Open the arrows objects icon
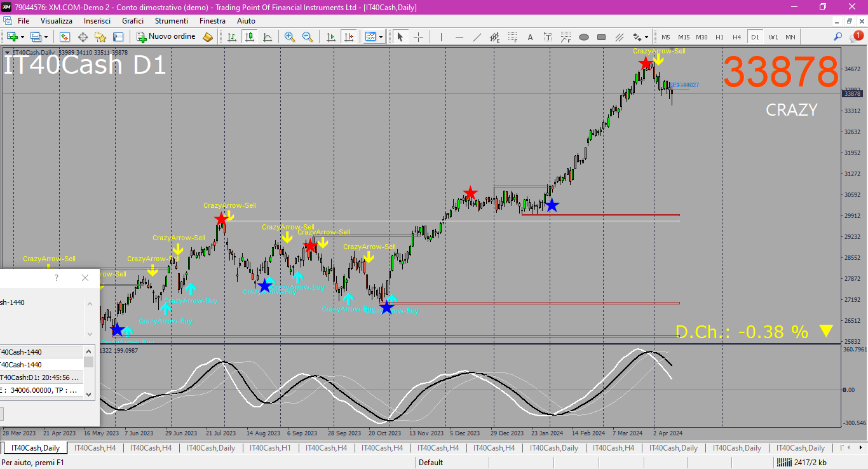The width and height of the screenshot is (868, 469). pos(637,37)
